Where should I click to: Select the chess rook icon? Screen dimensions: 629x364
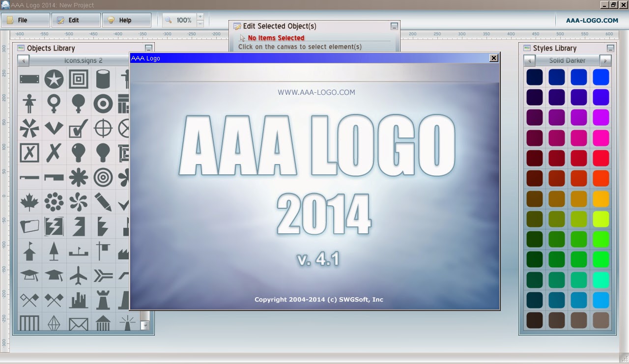click(x=103, y=300)
